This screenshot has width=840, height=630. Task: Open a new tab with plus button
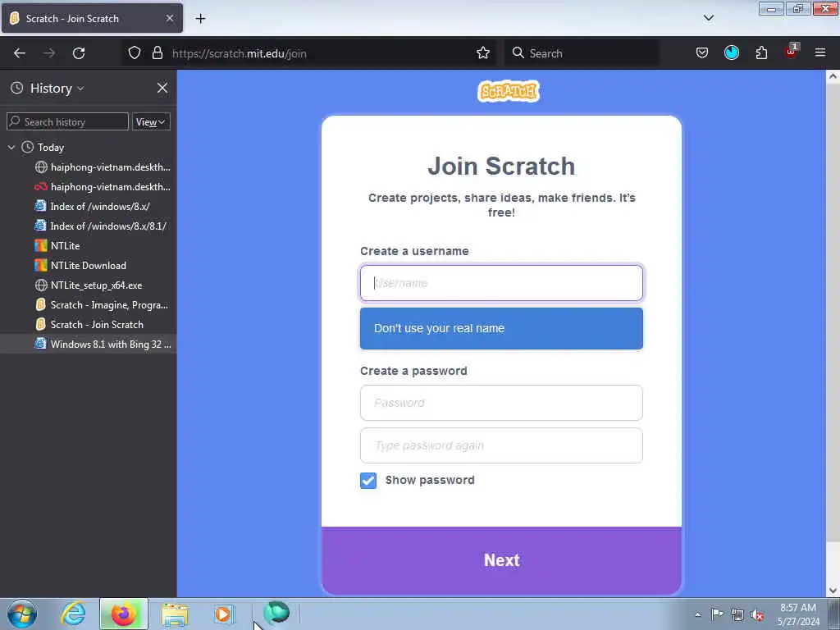(x=200, y=19)
